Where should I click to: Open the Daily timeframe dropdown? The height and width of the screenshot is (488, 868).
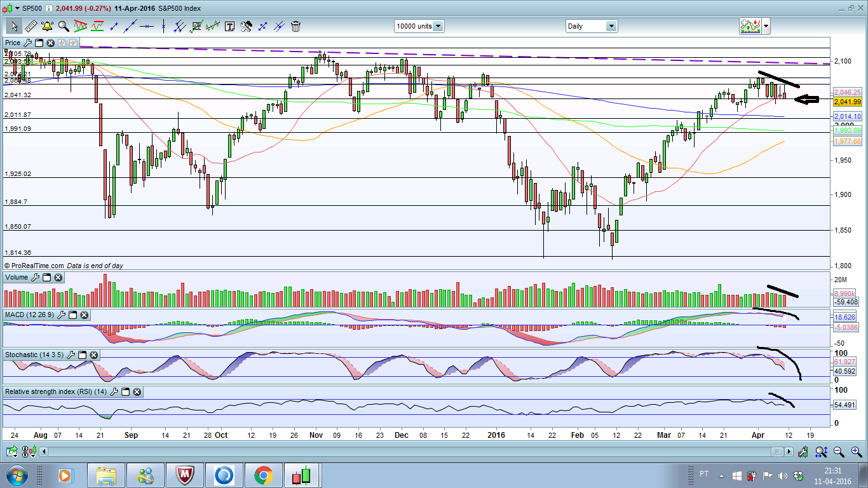(x=611, y=26)
